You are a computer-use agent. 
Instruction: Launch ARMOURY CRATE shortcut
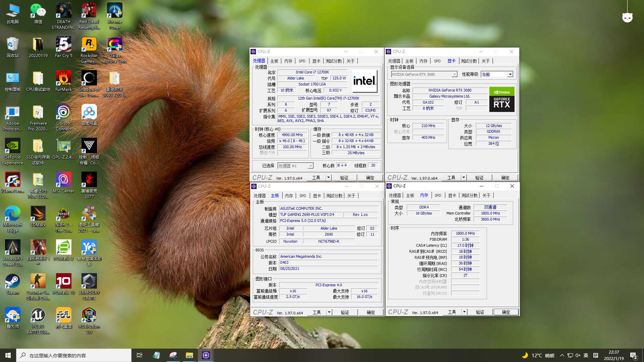pyautogui.click(x=89, y=287)
